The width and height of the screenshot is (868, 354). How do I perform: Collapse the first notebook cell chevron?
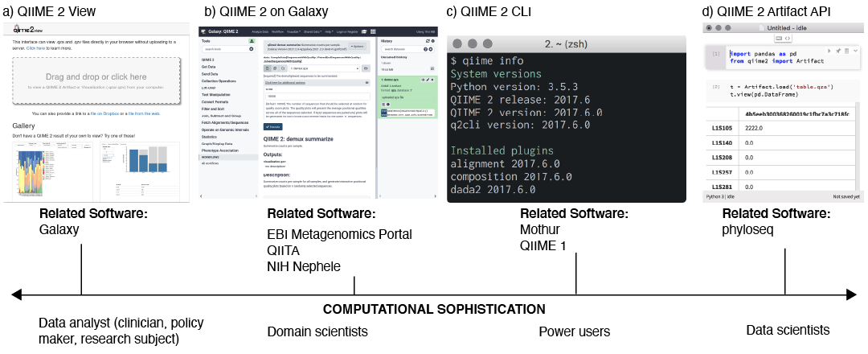click(854, 51)
